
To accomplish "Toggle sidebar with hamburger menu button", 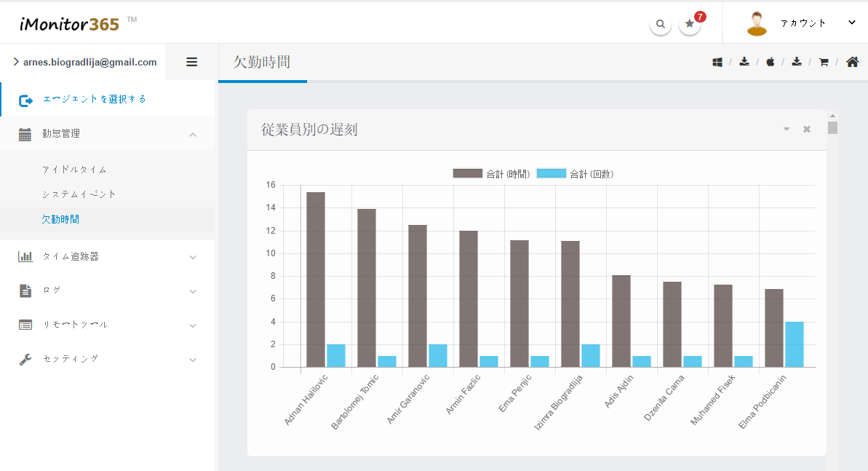I will (x=192, y=62).
